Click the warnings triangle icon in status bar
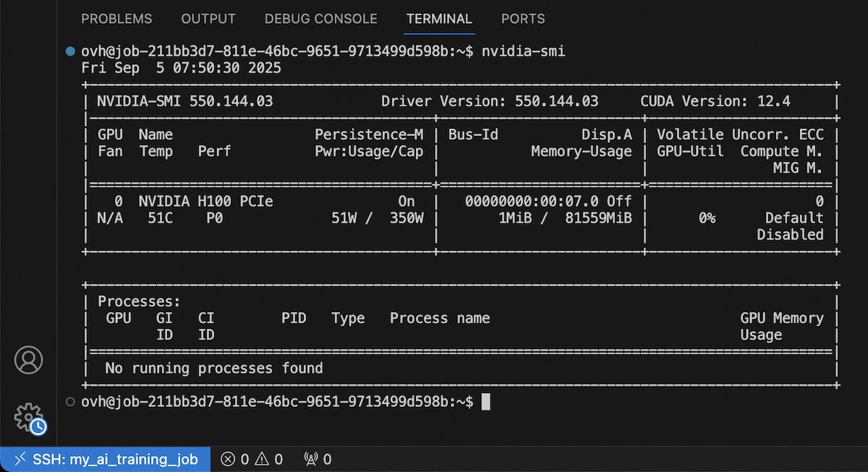Image resolution: width=868 pixels, height=472 pixels. point(262,459)
